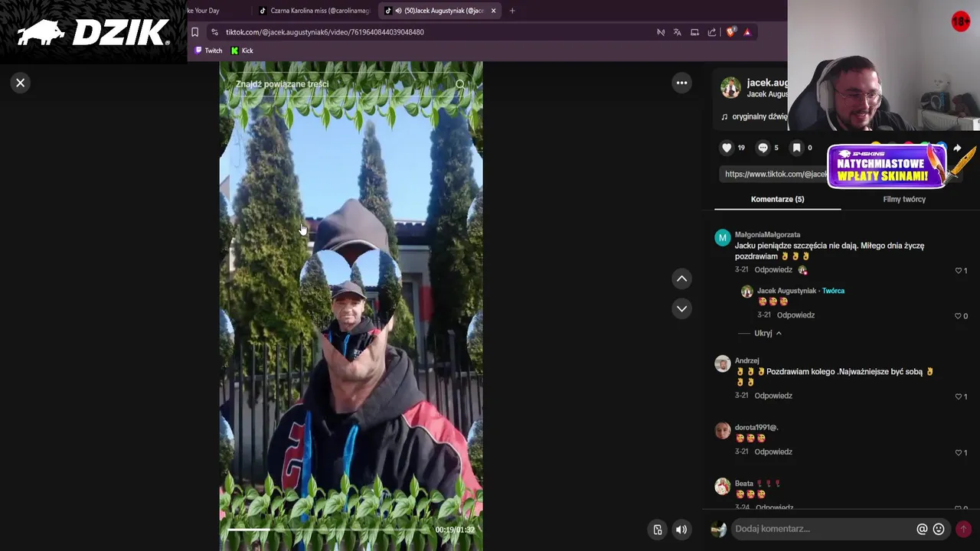Open the emoji picker smiley icon
Screen dimensions: 980x551
pos(939,529)
